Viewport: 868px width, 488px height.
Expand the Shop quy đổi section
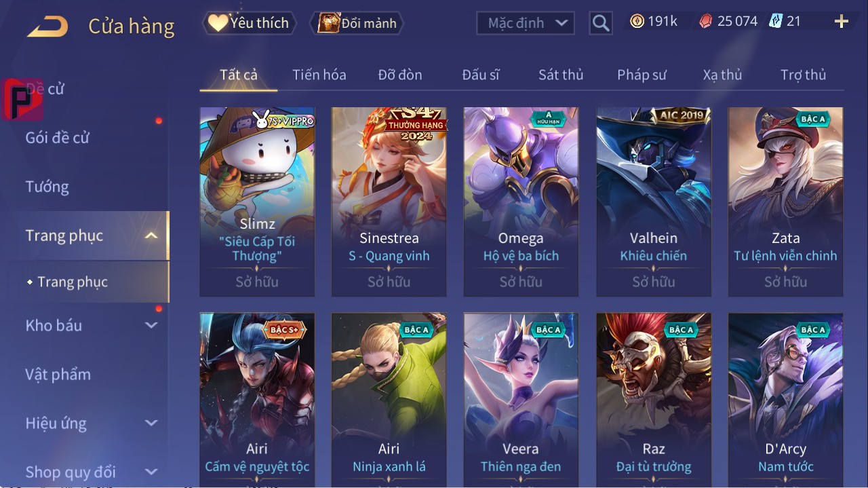pos(151,472)
